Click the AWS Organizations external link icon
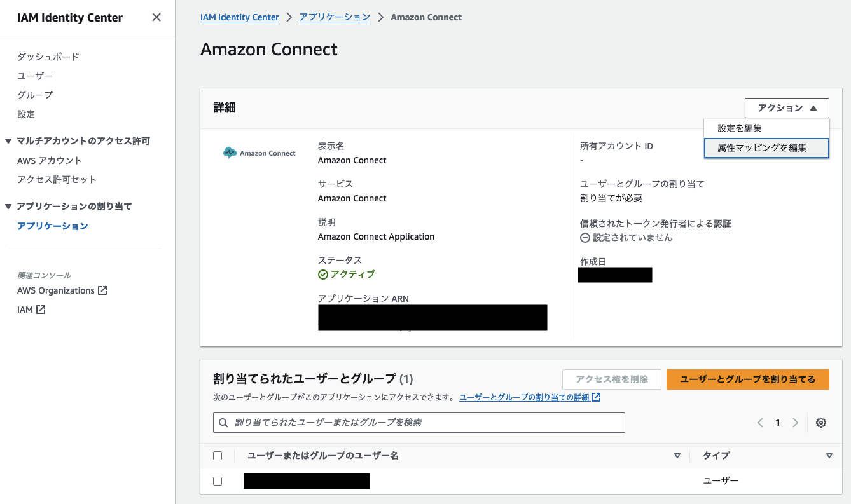Image resolution: width=851 pixels, height=504 pixels. coord(102,290)
